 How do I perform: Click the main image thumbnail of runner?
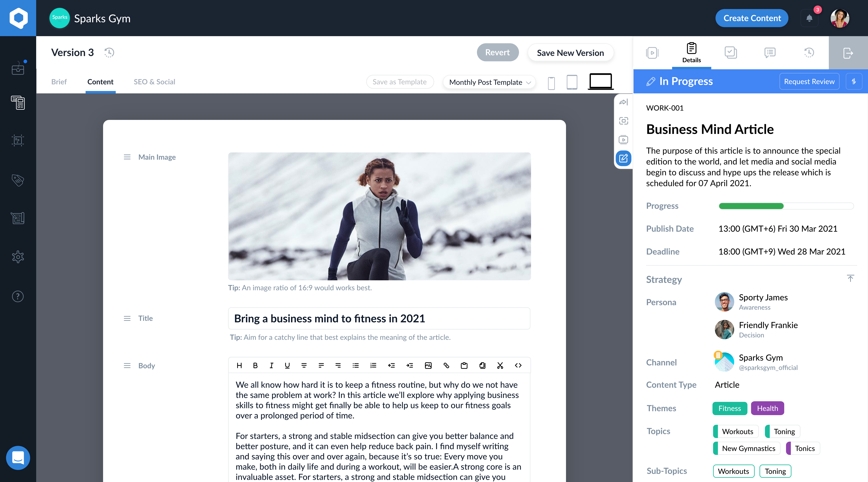(x=379, y=216)
